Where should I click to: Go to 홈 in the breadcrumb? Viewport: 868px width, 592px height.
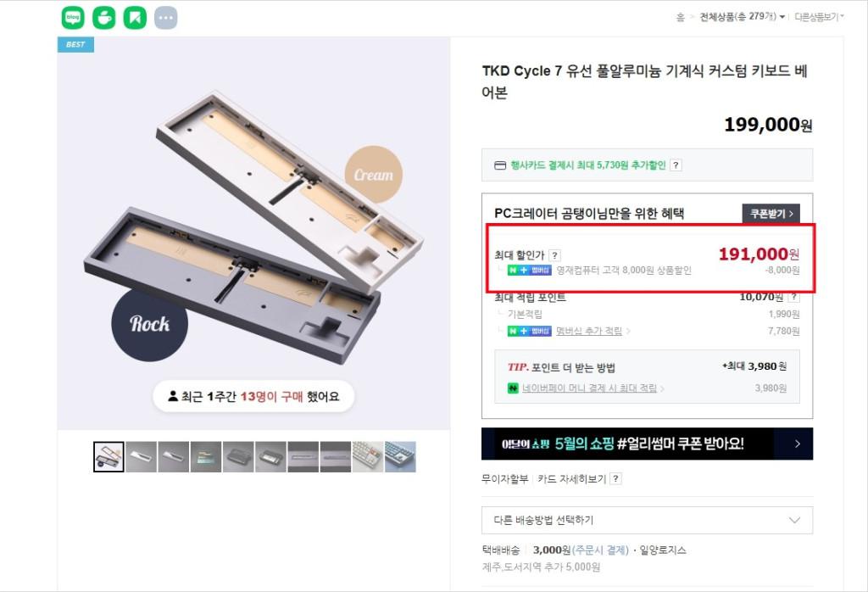click(x=680, y=17)
